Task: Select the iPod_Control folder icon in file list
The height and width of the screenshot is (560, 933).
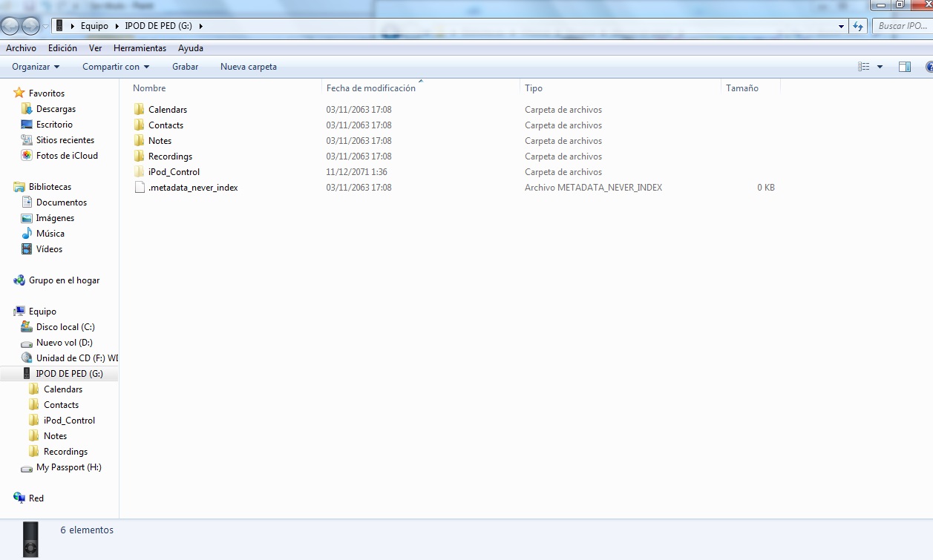Action: (139, 171)
